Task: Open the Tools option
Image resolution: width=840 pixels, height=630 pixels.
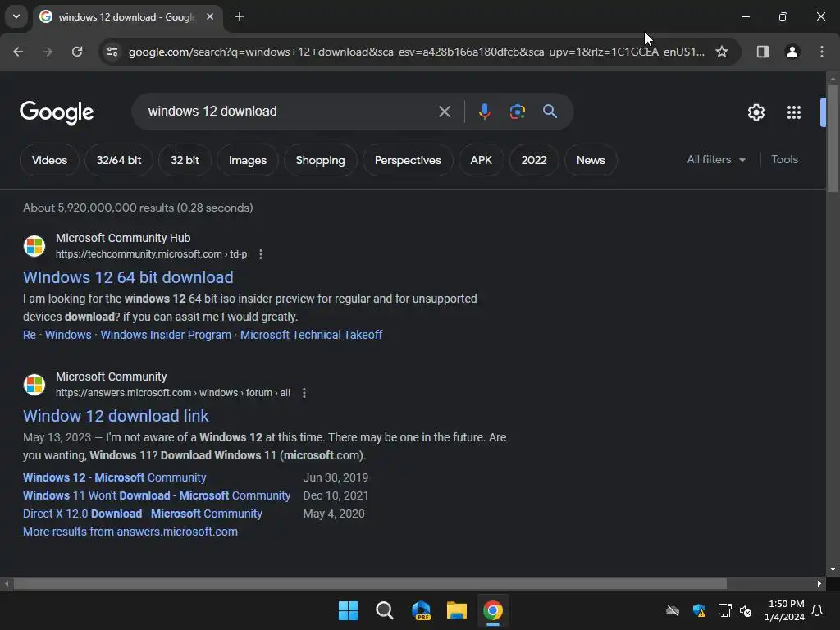Action: (784, 160)
